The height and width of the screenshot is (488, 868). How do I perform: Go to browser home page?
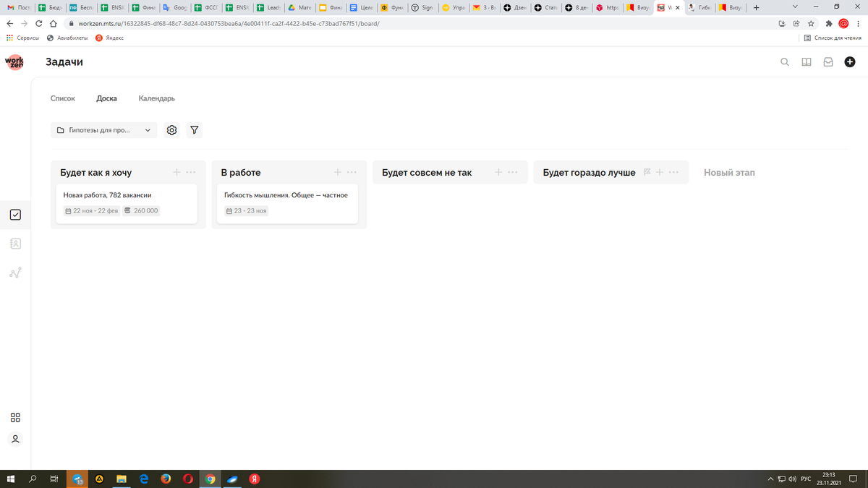[54, 23]
